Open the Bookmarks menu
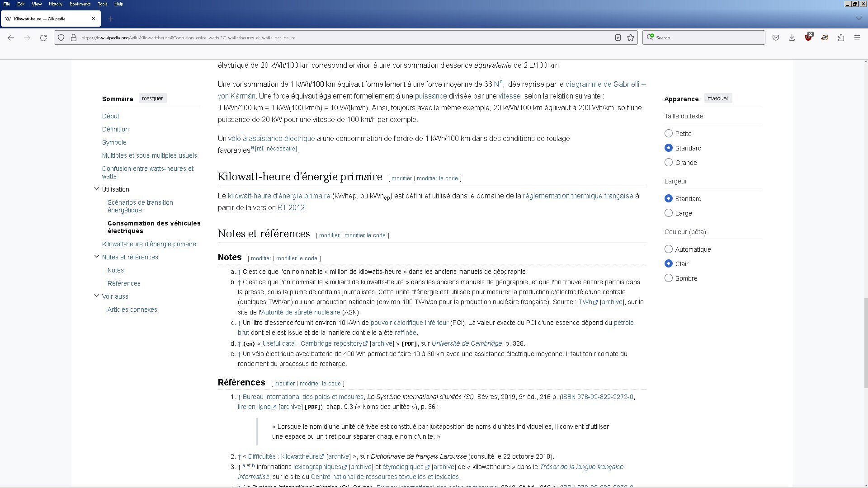 coord(80,4)
